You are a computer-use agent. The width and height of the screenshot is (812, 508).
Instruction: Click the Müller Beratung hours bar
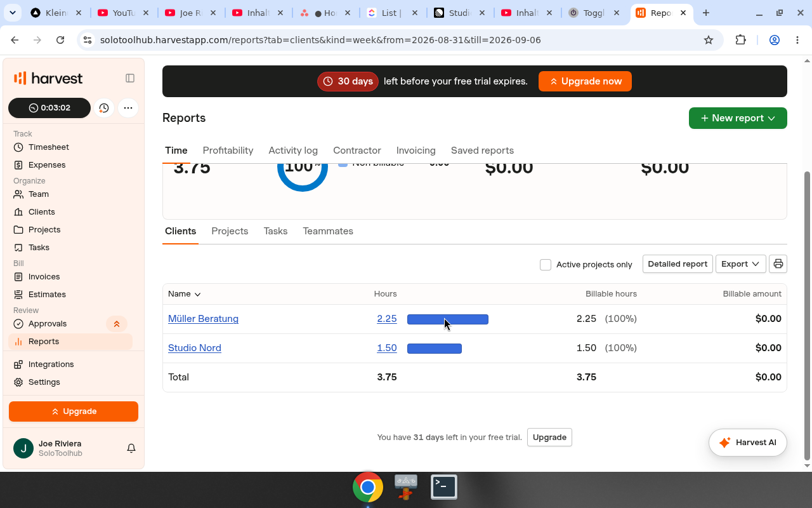click(448, 319)
